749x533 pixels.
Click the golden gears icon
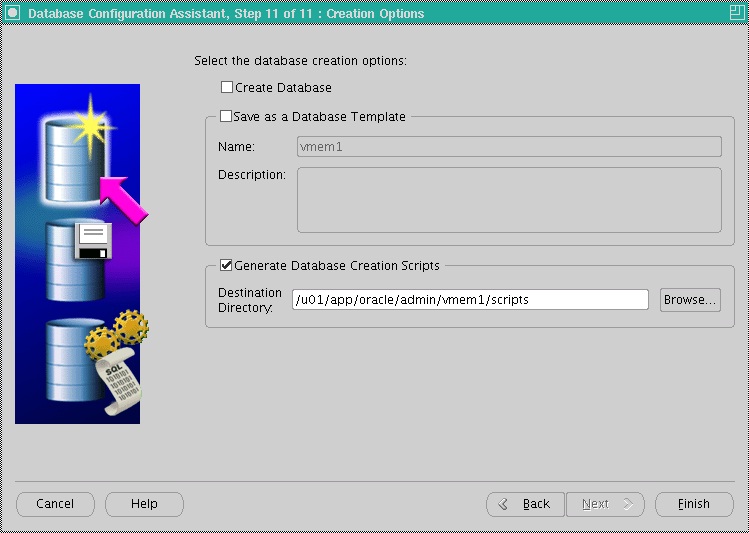118,335
